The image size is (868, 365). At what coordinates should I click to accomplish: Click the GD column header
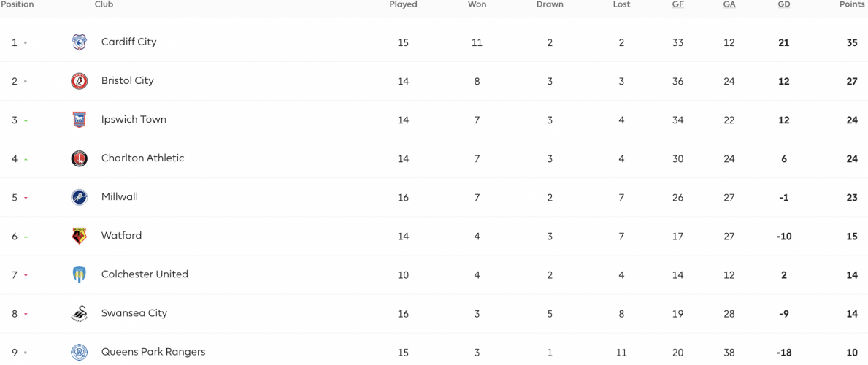point(784,4)
